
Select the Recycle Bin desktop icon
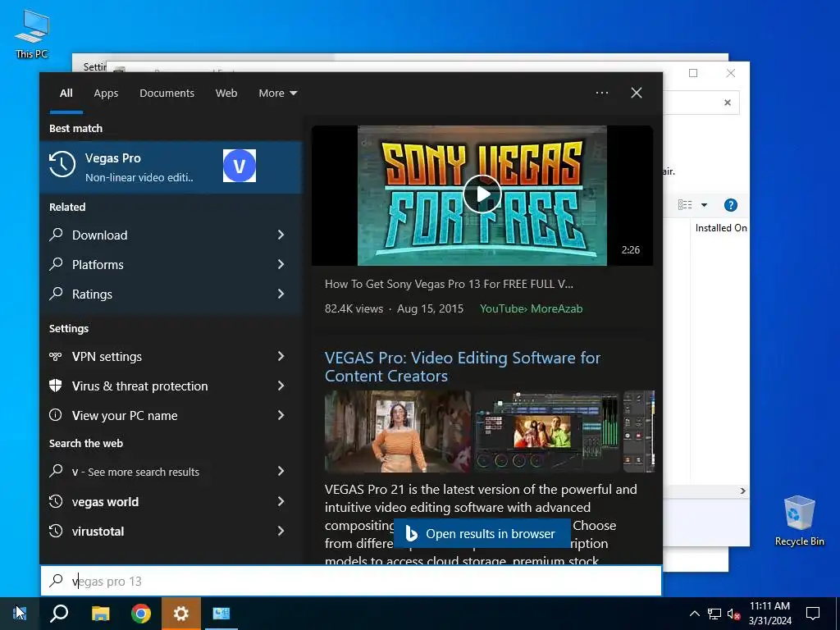799,521
